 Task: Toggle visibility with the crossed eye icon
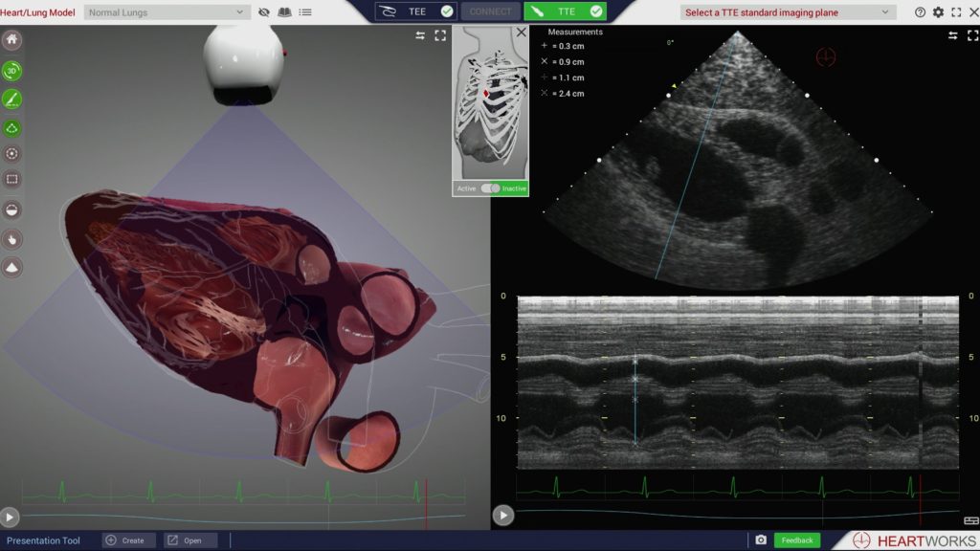tap(264, 12)
